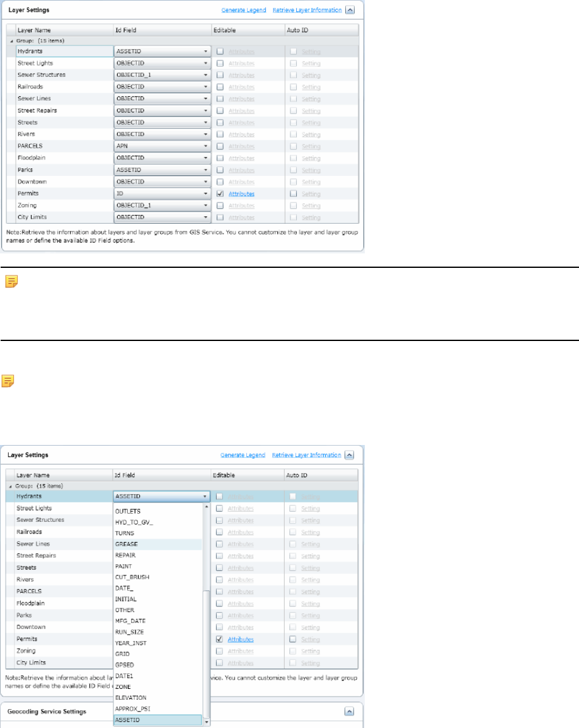Image resolution: width=579 pixels, height=728 pixels.
Task: Open the Zoning OBJECTID_1 Id Field dropdown
Action: click(x=163, y=205)
